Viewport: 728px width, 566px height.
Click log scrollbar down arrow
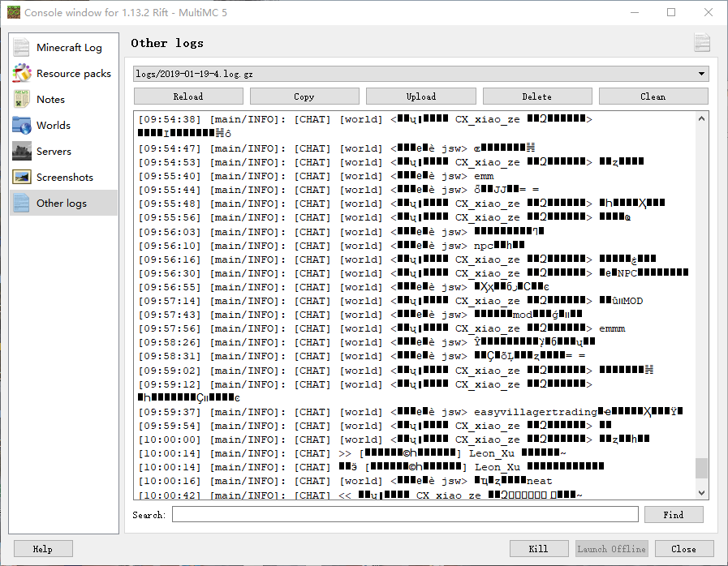click(x=701, y=493)
